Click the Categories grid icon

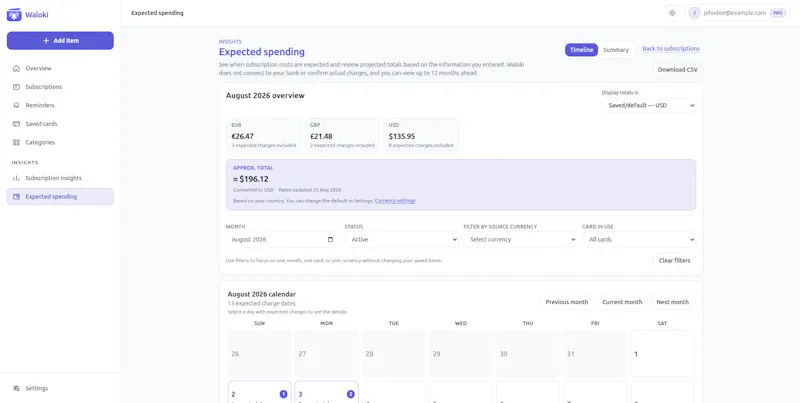pos(16,142)
